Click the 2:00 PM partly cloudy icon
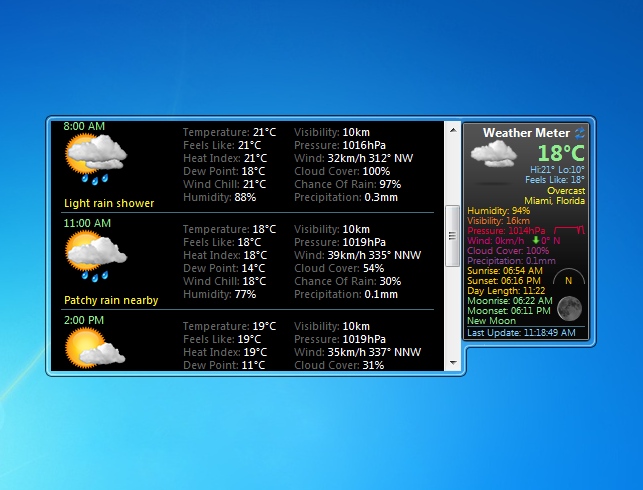Screen dimensions: 643x490 (95, 348)
